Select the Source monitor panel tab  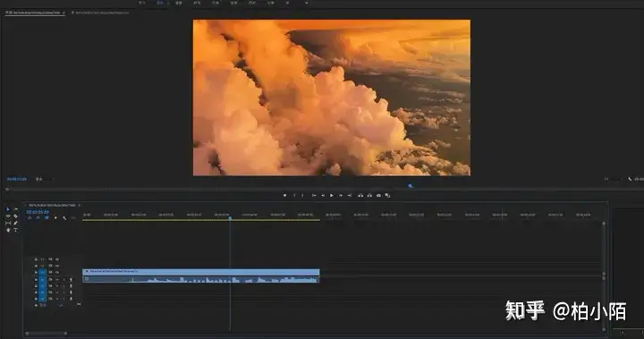click(x=100, y=13)
